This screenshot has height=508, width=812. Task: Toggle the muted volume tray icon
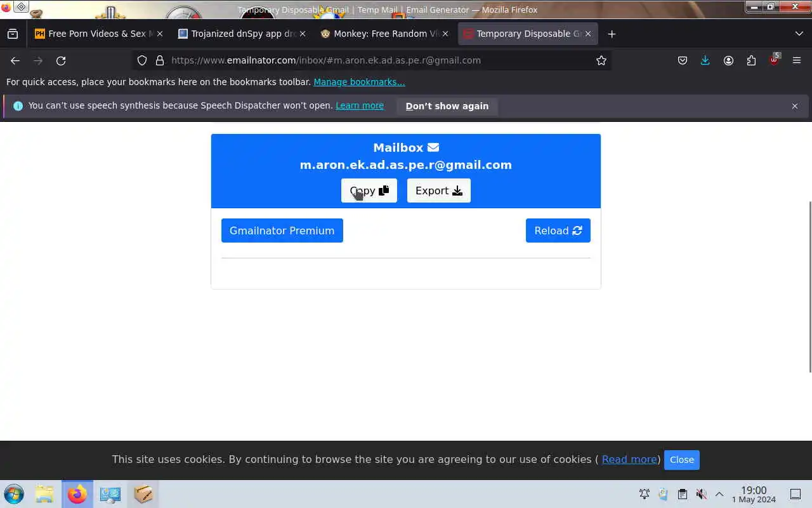click(x=702, y=494)
